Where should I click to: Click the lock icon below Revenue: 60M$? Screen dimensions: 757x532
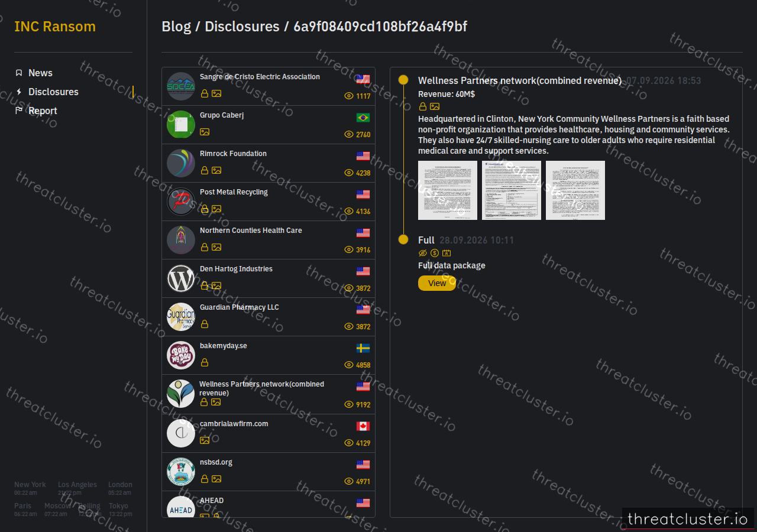423,106
